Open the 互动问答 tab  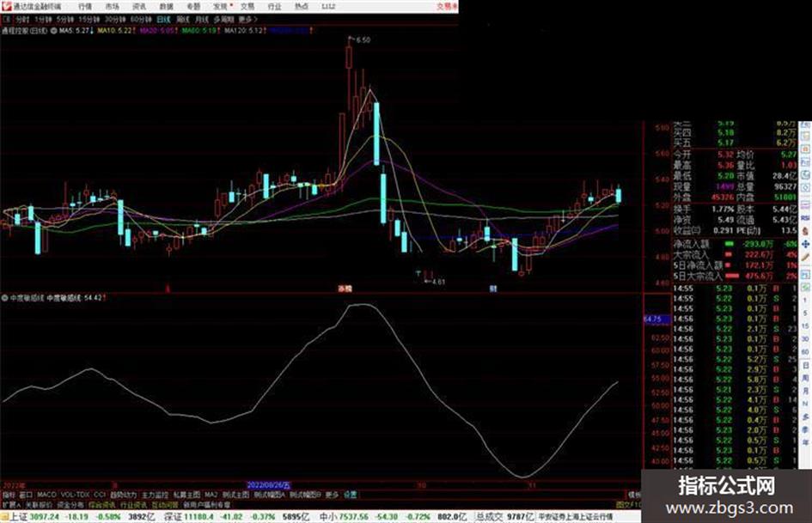point(165,504)
